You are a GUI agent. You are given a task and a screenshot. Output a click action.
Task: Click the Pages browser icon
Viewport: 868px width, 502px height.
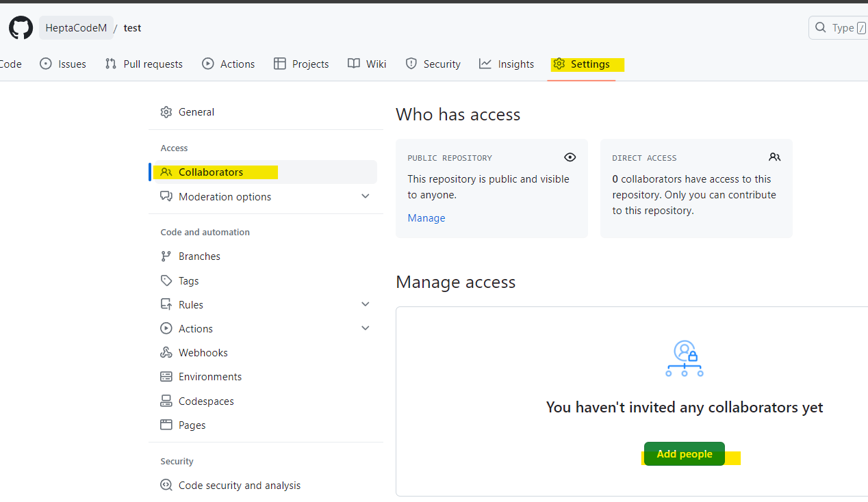(x=166, y=425)
